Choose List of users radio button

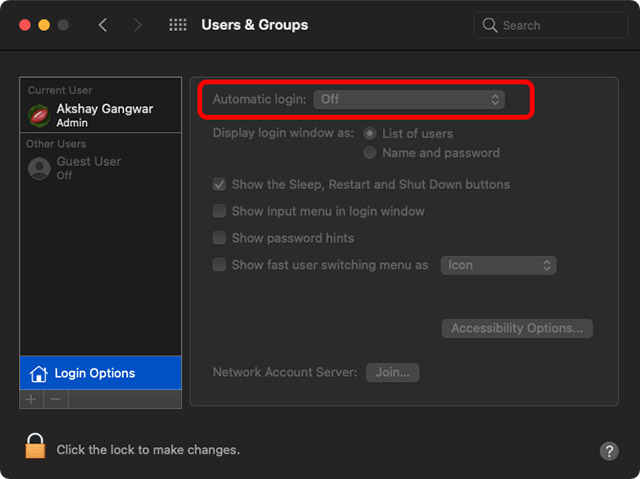point(370,133)
